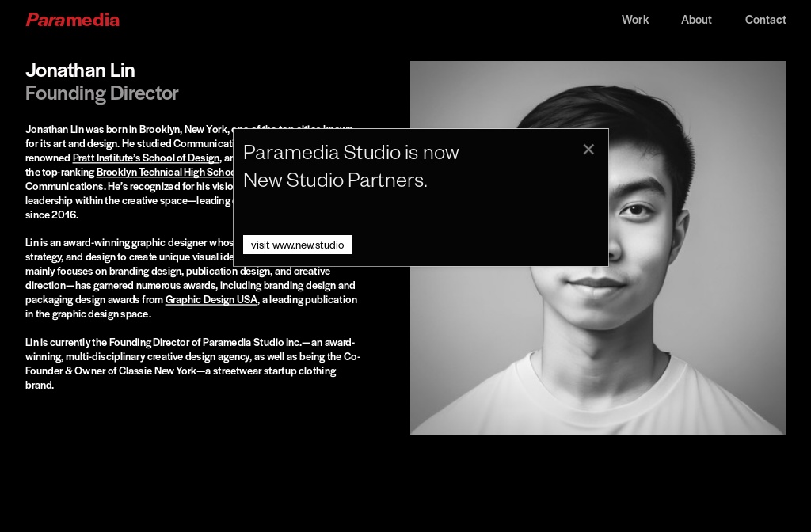Viewport: 811px width, 532px height.
Task: Click the visit www.new.studio button
Action: (298, 245)
